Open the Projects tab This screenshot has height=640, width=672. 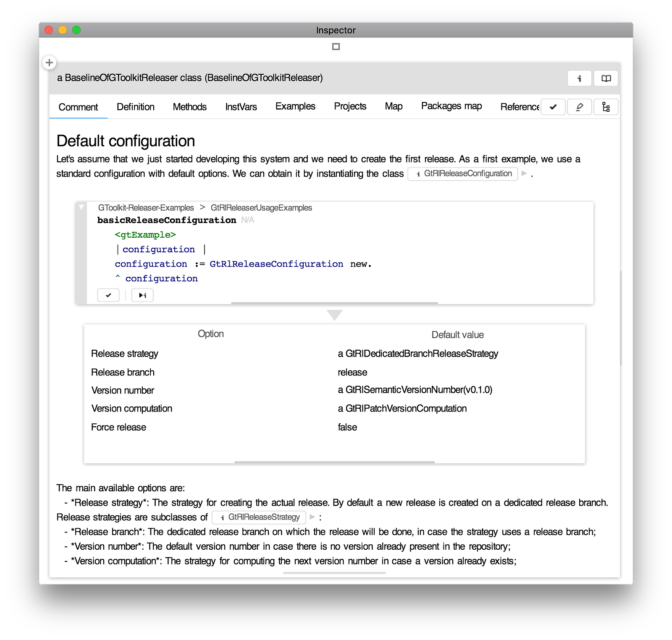(x=350, y=107)
